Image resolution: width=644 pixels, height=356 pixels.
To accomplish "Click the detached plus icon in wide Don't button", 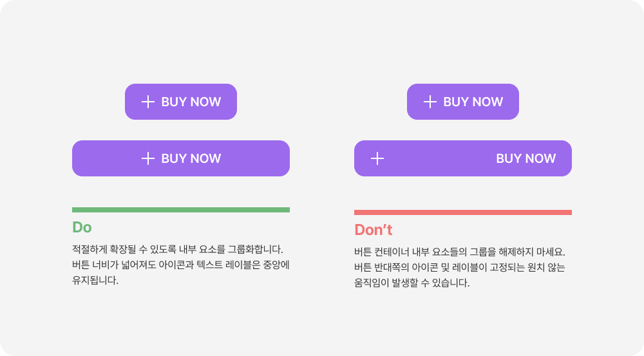I will point(377,158).
